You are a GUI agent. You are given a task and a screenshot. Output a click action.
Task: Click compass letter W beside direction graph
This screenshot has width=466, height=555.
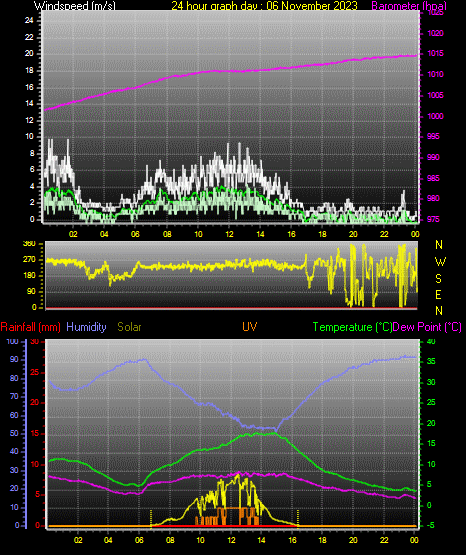coord(440,262)
